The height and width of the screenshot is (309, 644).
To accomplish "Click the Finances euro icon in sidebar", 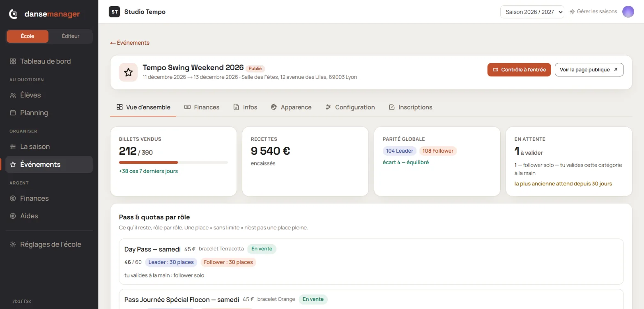I will [x=13, y=198].
